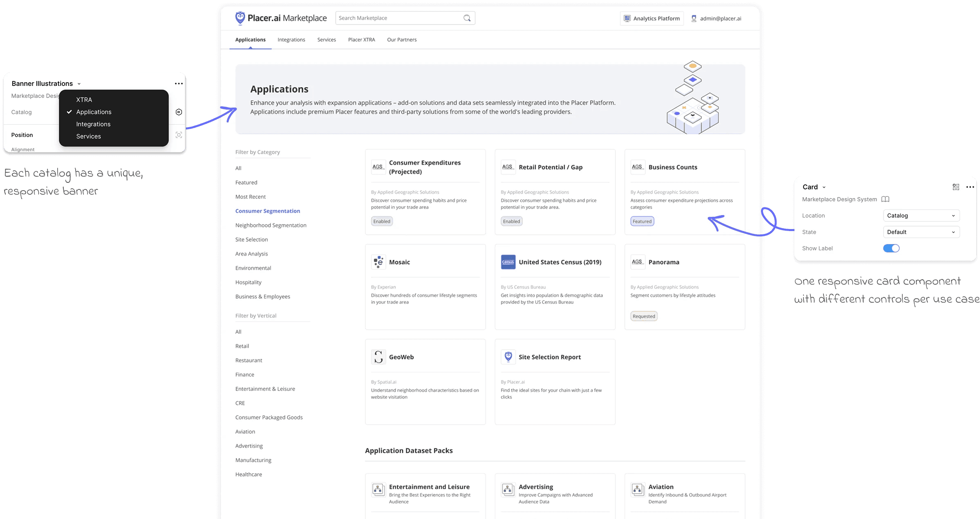Click the admin@placer.ai account label
Viewport: 980px width, 519px height.
coord(720,18)
